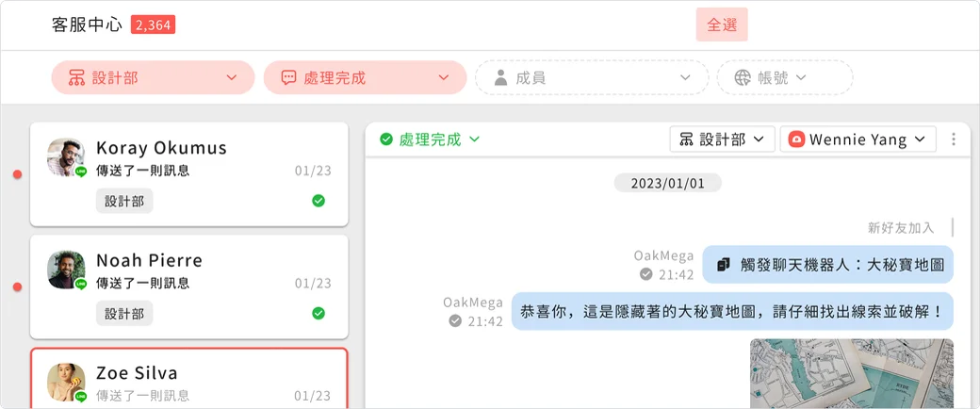Change chat status via green 處理完成 dropdown

coord(430,139)
